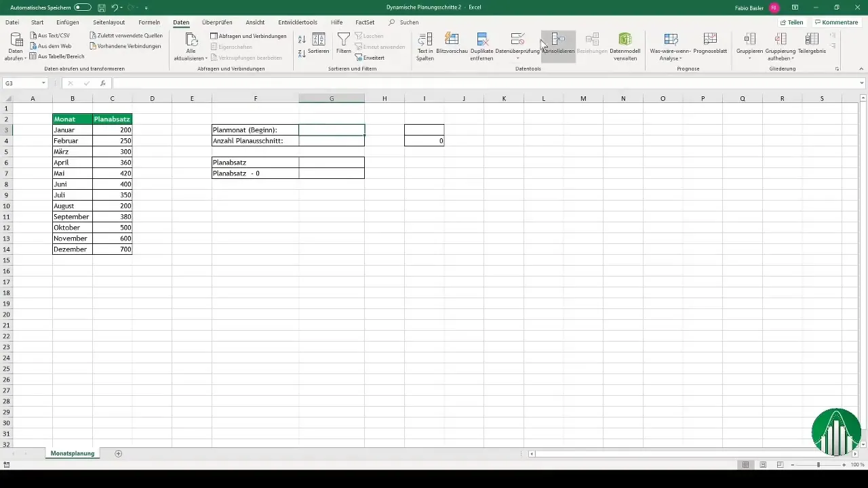Click Vorhandene Verbindungen

(125, 46)
